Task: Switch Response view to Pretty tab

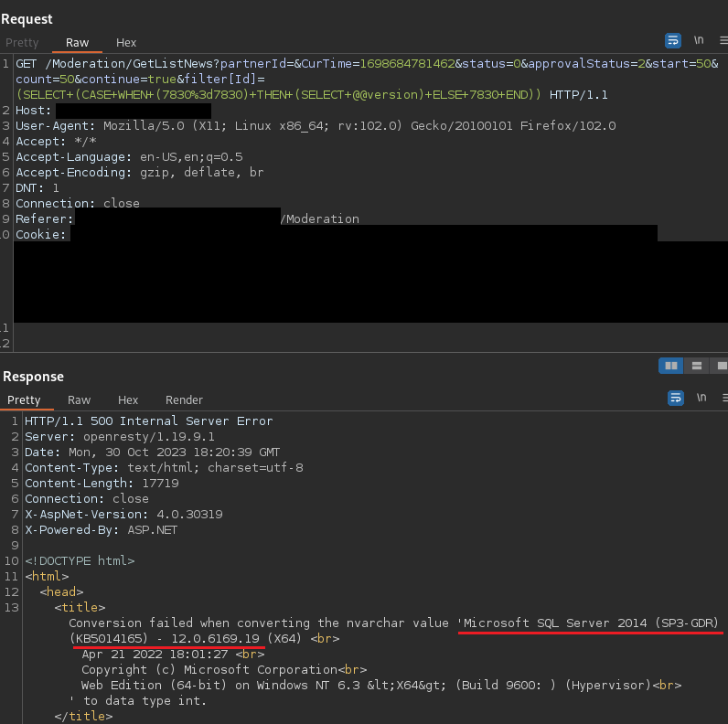Action: [x=24, y=400]
